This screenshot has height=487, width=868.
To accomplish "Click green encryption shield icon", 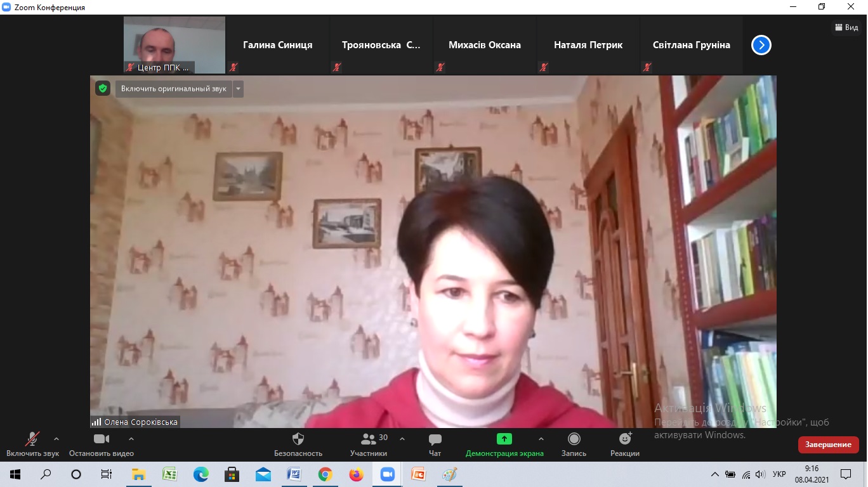I will pos(103,88).
